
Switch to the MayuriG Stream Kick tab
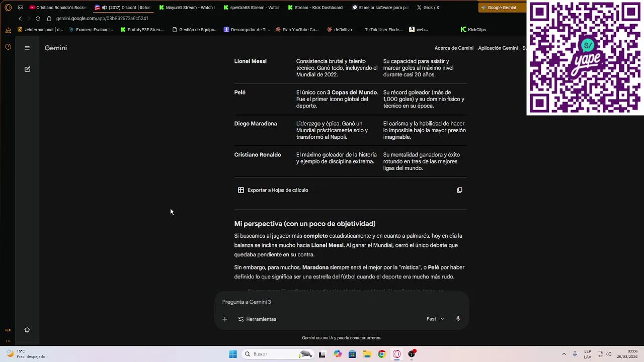coord(187,8)
